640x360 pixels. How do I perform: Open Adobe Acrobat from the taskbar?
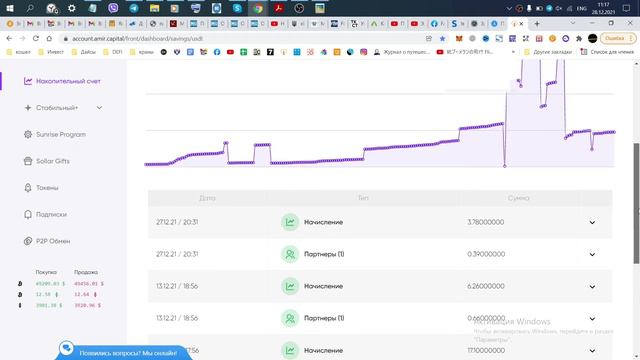coord(279,8)
